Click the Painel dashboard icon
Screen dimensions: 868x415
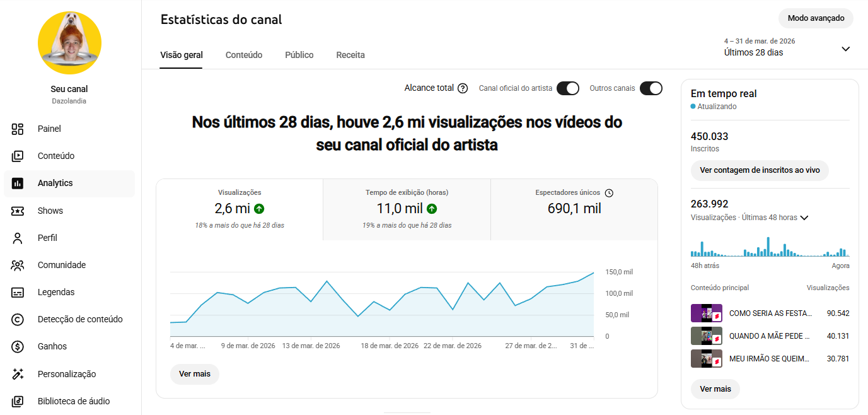tap(18, 129)
